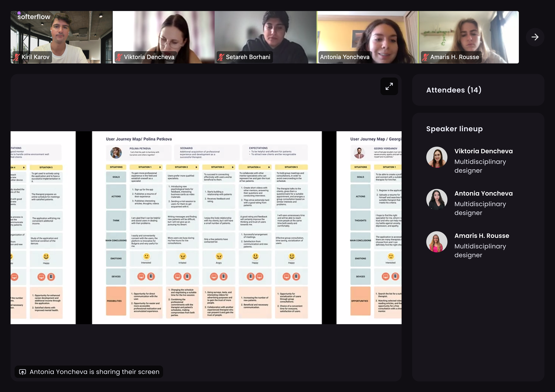This screenshot has height=392, width=555.
Task: Click the Situation 1 arrow in Polina's journey map
Action: pyautogui.click(x=160, y=167)
